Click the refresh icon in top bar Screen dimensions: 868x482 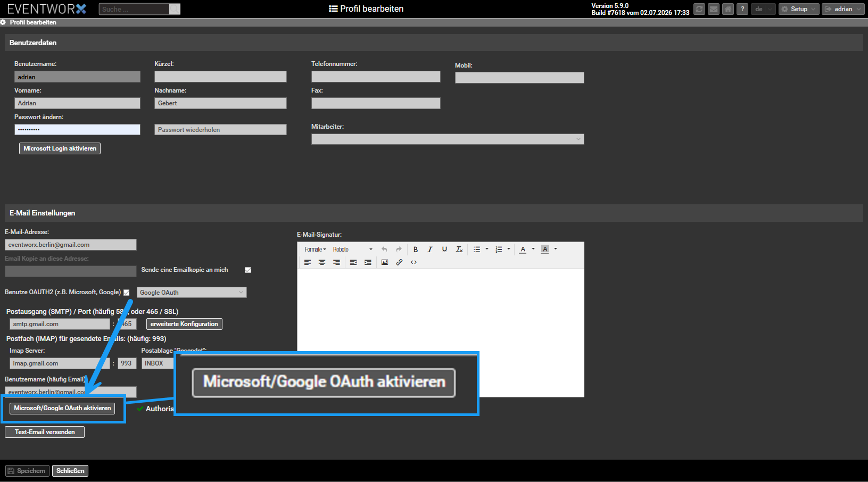click(x=699, y=9)
